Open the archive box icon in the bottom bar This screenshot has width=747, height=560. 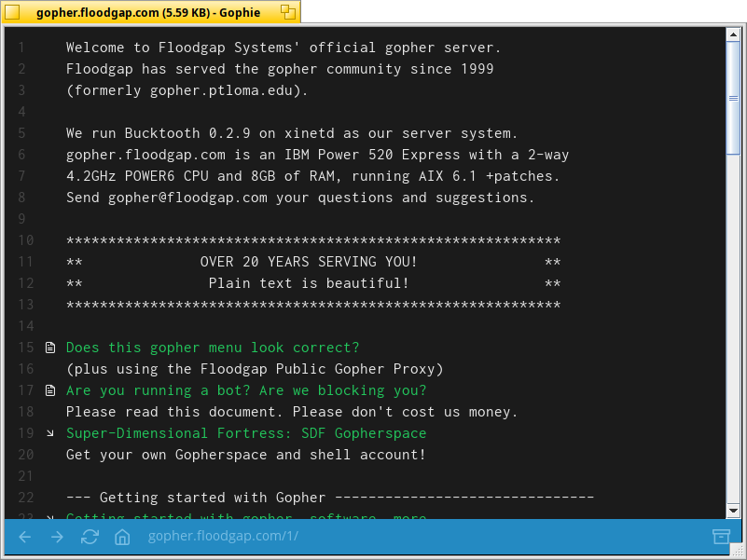[721, 536]
